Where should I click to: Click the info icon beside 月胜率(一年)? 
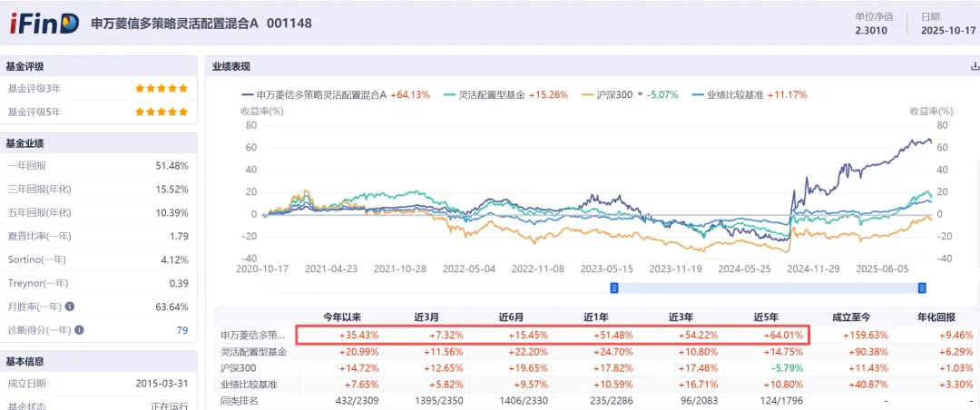pyautogui.click(x=70, y=307)
